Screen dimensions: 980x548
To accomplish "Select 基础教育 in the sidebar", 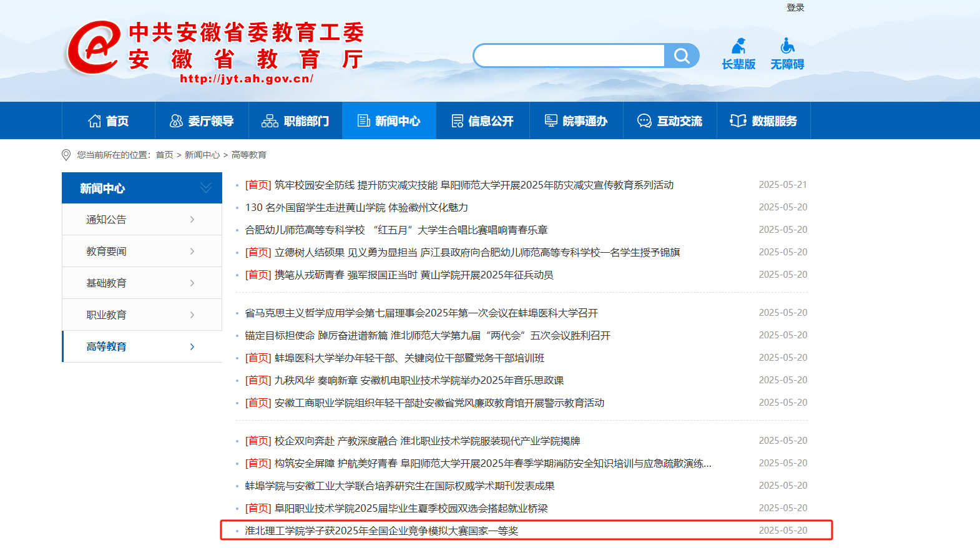I will coord(107,283).
